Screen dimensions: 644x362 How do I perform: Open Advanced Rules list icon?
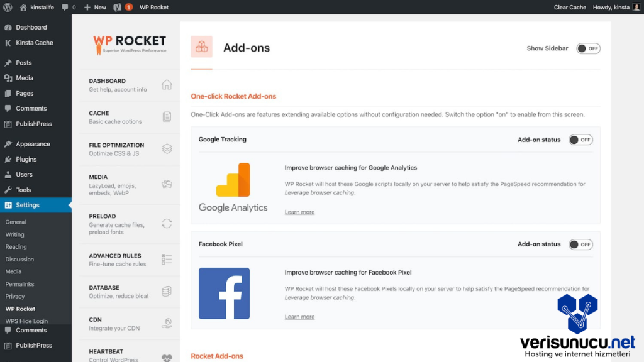[166, 259]
